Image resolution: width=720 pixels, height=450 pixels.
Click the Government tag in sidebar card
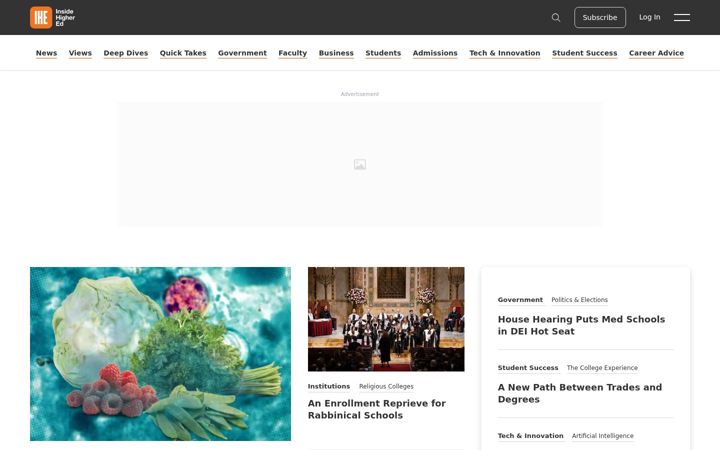point(520,299)
